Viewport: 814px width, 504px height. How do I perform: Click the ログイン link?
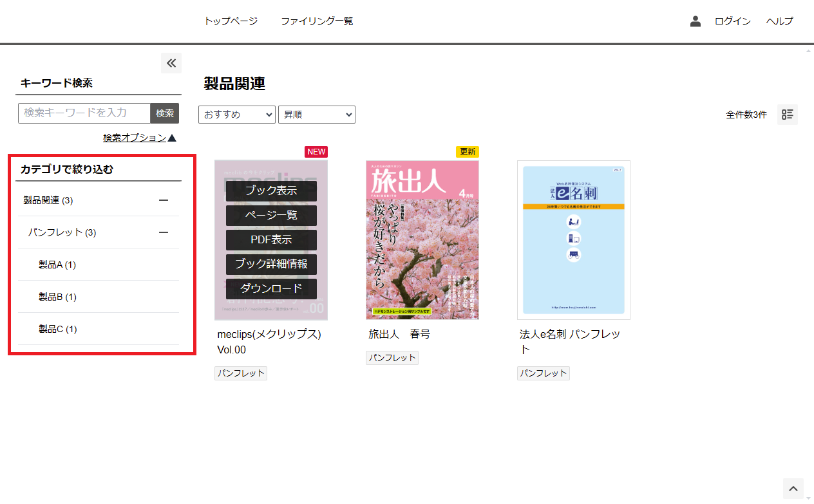732,21
